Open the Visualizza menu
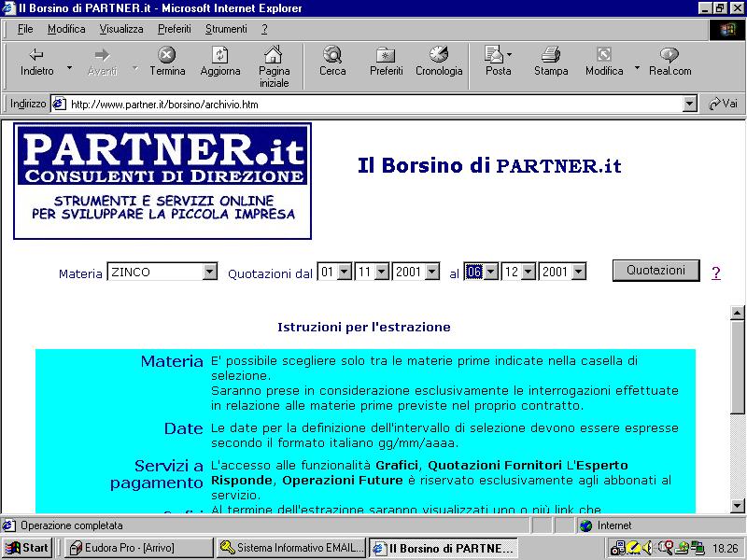Screen dimensions: 747x560 coord(121,29)
